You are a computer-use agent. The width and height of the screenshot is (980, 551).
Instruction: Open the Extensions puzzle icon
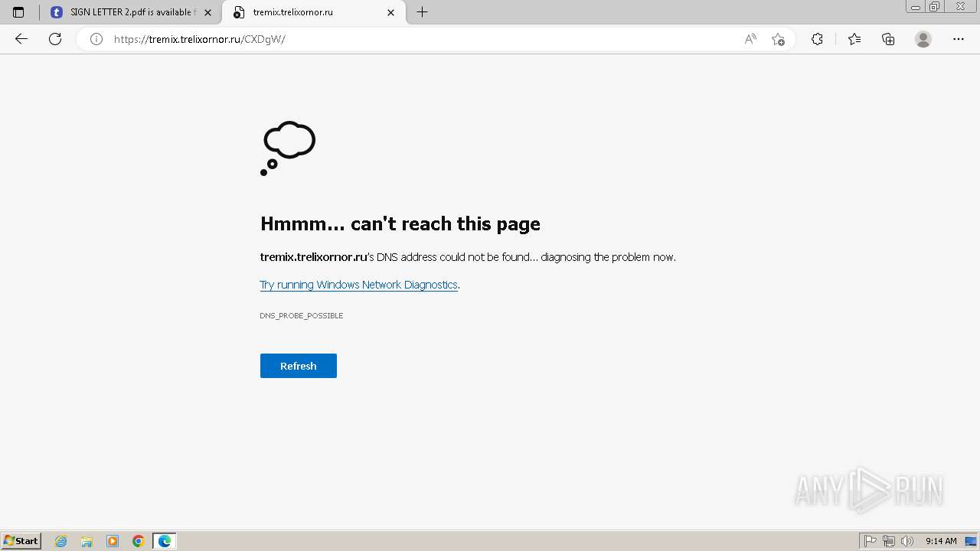click(x=817, y=39)
